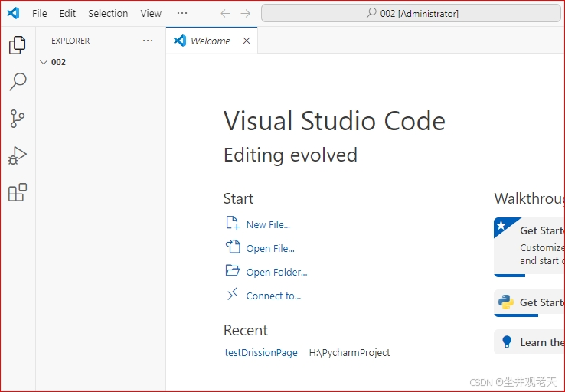Click the Connect to... link
The image size is (565, 392).
coord(273,296)
